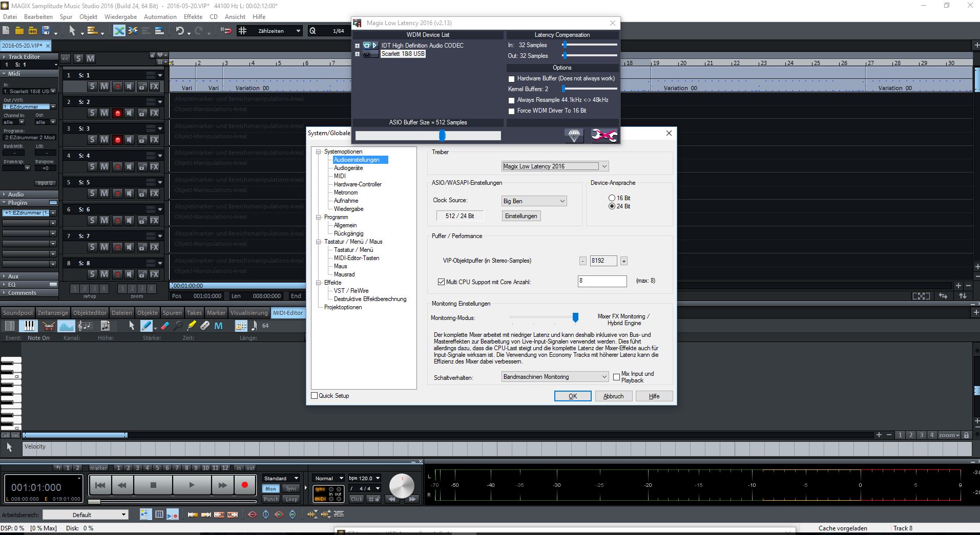Stop playback with the stop button
980x535 pixels.
point(153,485)
